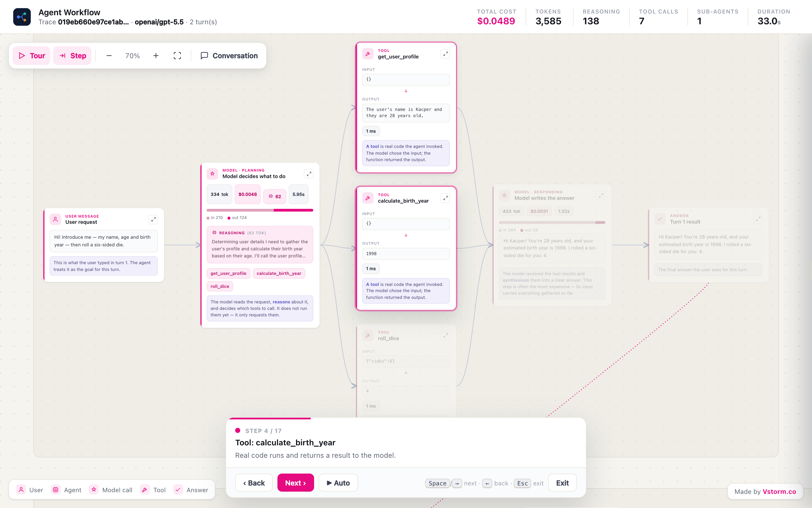
Task: Click the Space key hint
Action: tap(438, 483)
